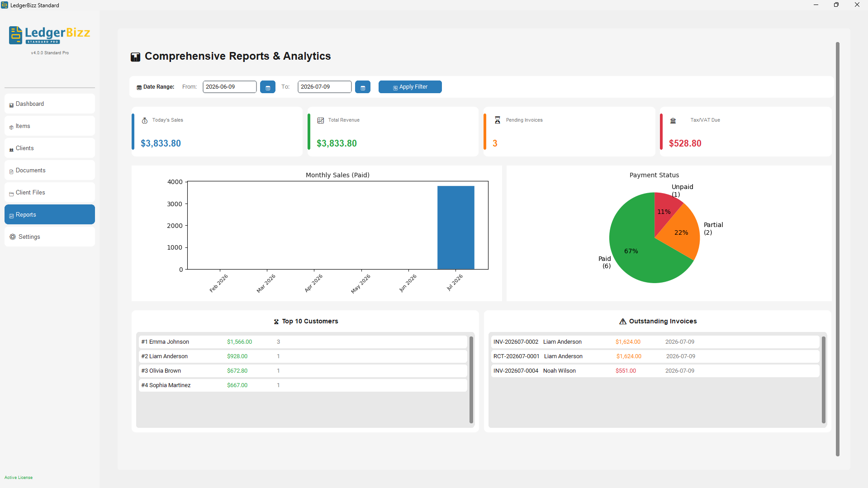
Task: Click the Pending Invoices hourglass icon
Action: click(497, 120)
